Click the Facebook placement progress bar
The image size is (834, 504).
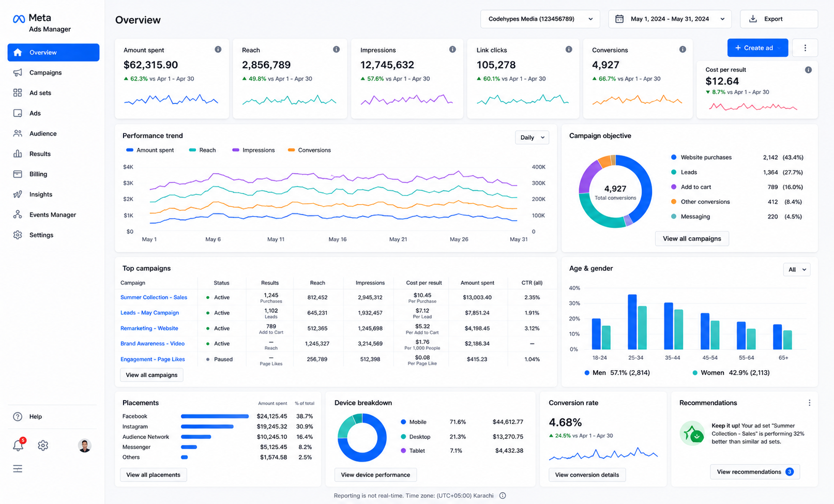215,416
